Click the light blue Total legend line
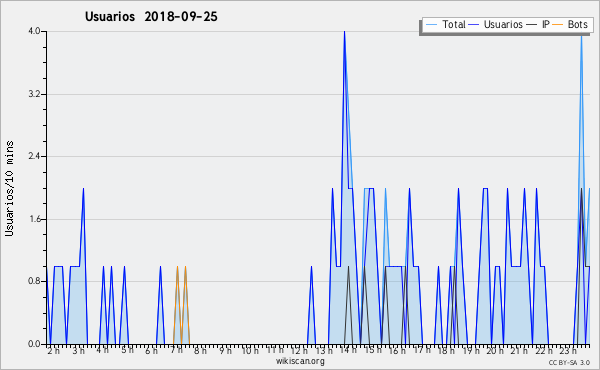Image resolution: width=600 pixels, height=370 pixels. (x=431, y=25)
